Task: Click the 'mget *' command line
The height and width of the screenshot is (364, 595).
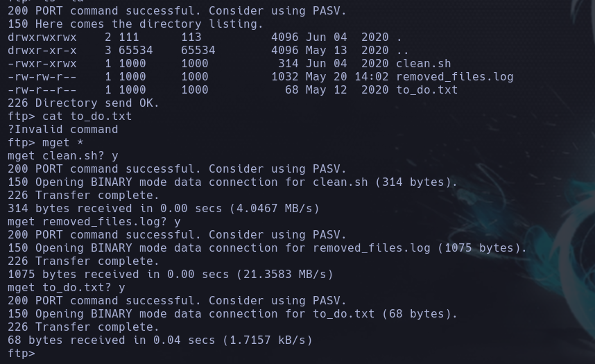Action: click(x=45, y=143)
